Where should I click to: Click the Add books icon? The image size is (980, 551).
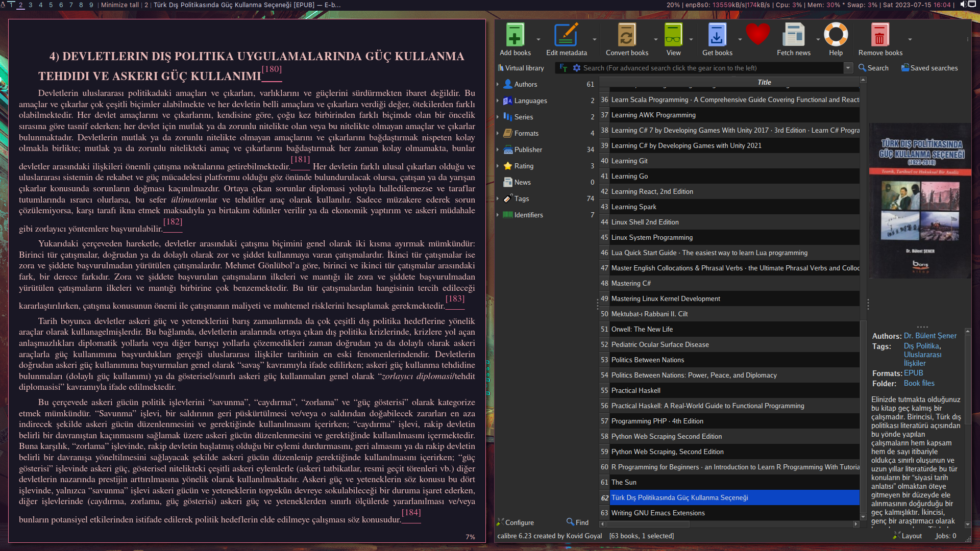point(514,36)
